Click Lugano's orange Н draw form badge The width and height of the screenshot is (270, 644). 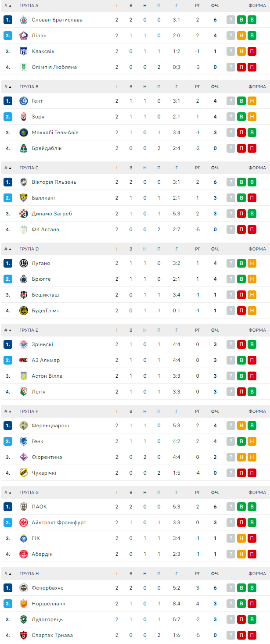[x=252, y=263]
